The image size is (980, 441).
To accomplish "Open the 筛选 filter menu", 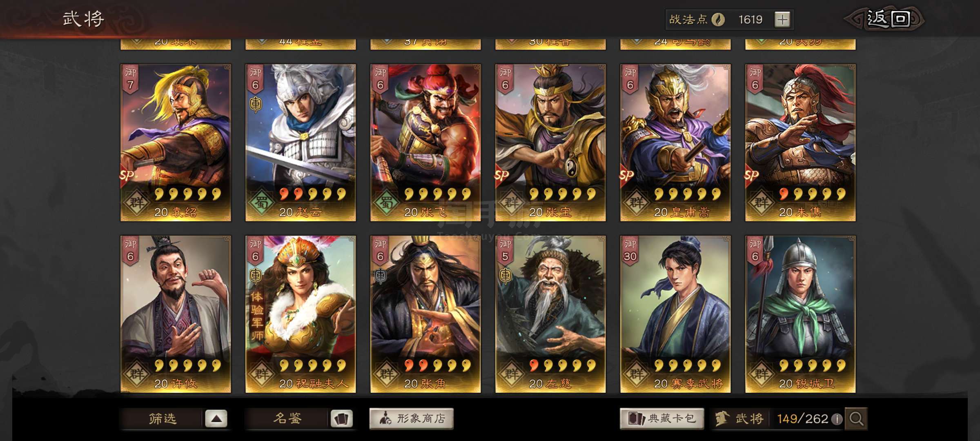I will 162,419.
